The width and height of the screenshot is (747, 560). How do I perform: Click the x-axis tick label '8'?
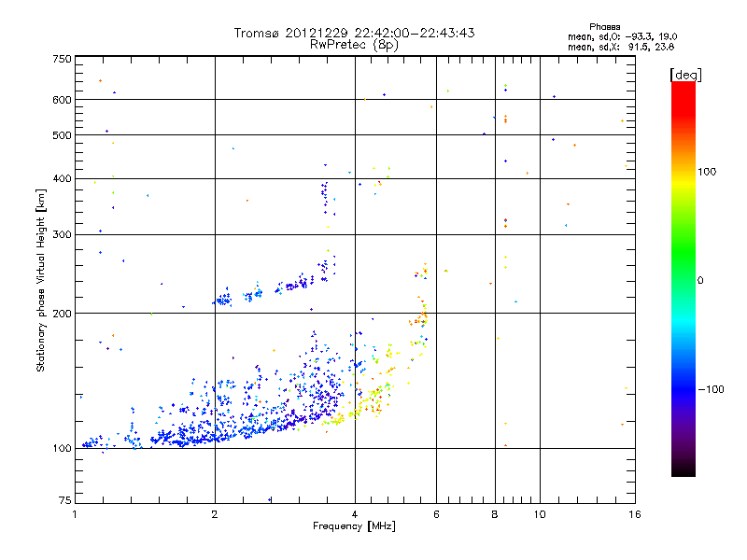pos(495,514)
